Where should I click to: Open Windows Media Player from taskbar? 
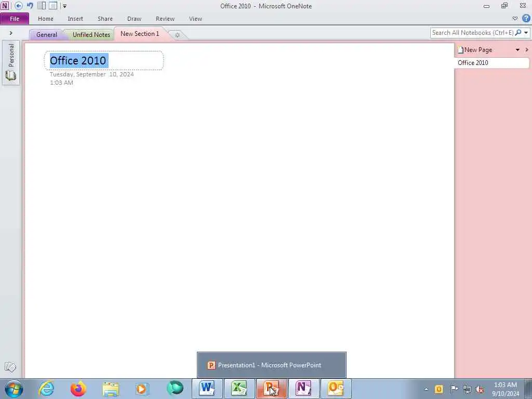click(x=142, y=389)
